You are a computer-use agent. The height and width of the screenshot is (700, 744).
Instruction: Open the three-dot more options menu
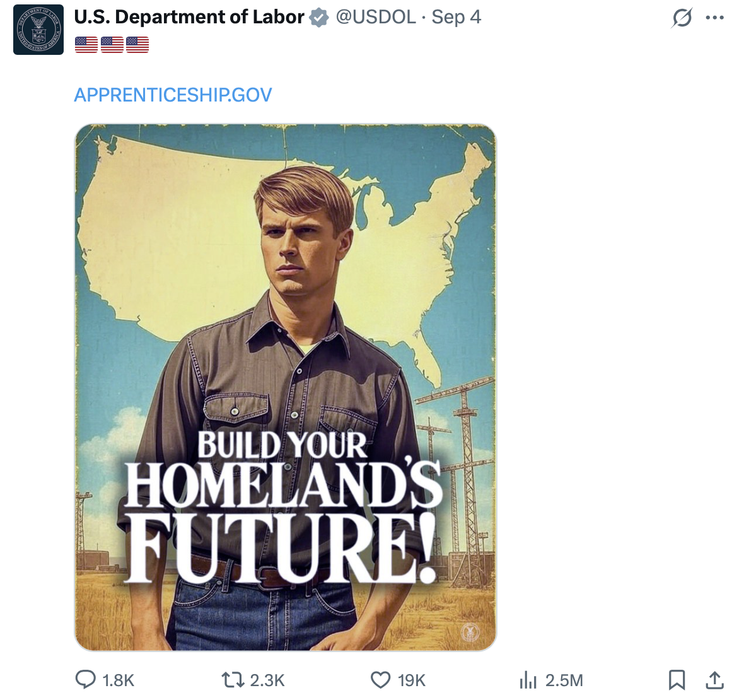pyautogui.click(x=715, y=18)
